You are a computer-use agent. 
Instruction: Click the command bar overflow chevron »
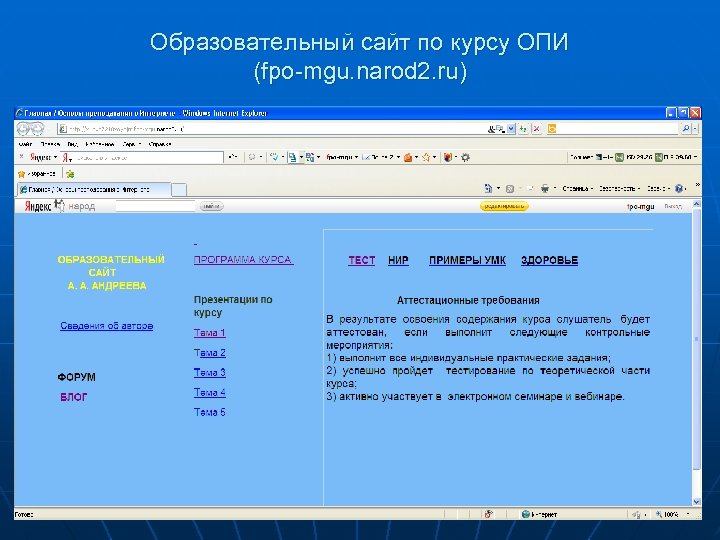coord(698,185)
